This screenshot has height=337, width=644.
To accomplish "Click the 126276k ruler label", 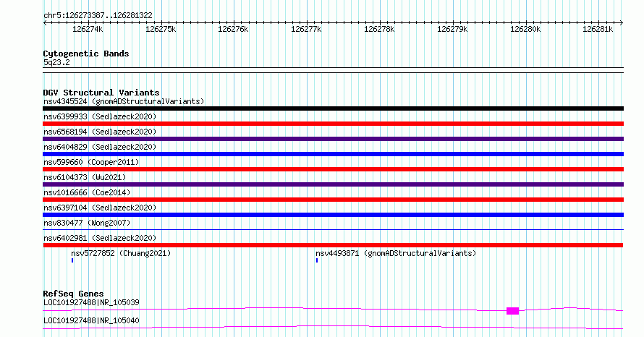I will (x=233, y=29).
